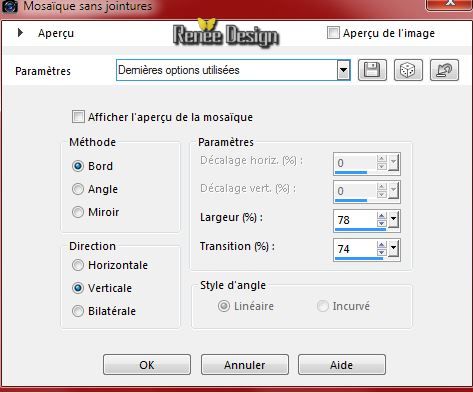Click the Aide button
The height and width of the screenshot is (393, 473).
point(342,365)
